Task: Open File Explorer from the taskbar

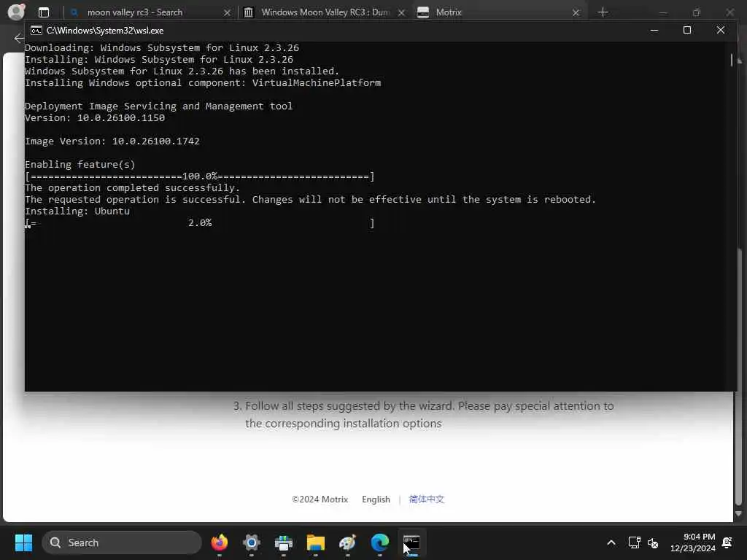Action: [315, 542]
